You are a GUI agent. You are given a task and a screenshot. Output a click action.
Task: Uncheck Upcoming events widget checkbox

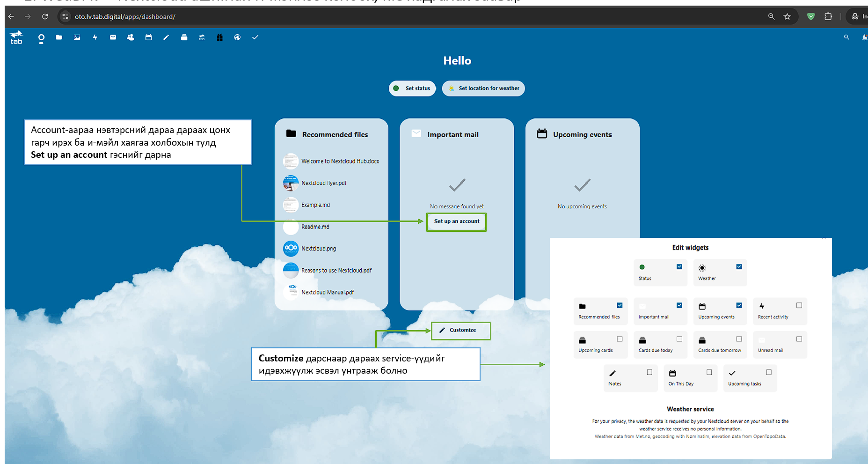[x=739, y=305]
